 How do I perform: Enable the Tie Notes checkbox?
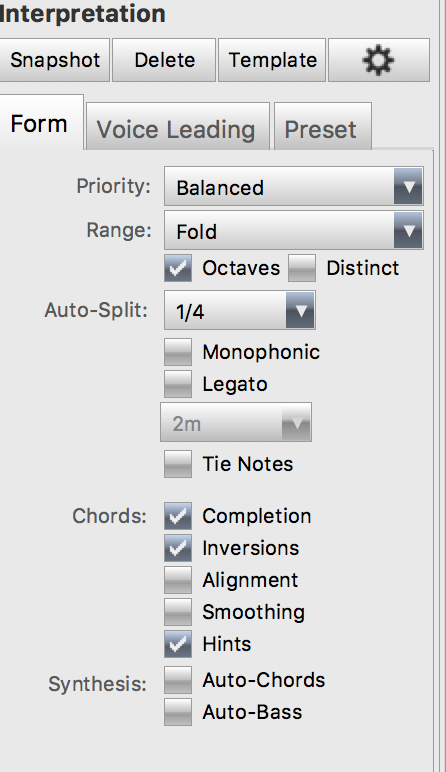tap(178, 464)
